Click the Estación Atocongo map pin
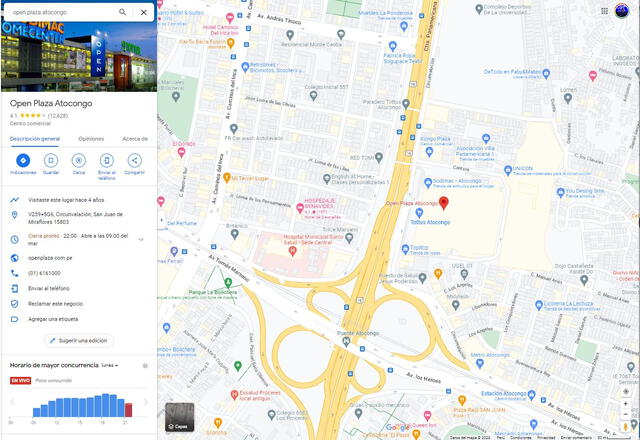 [531, 395]
